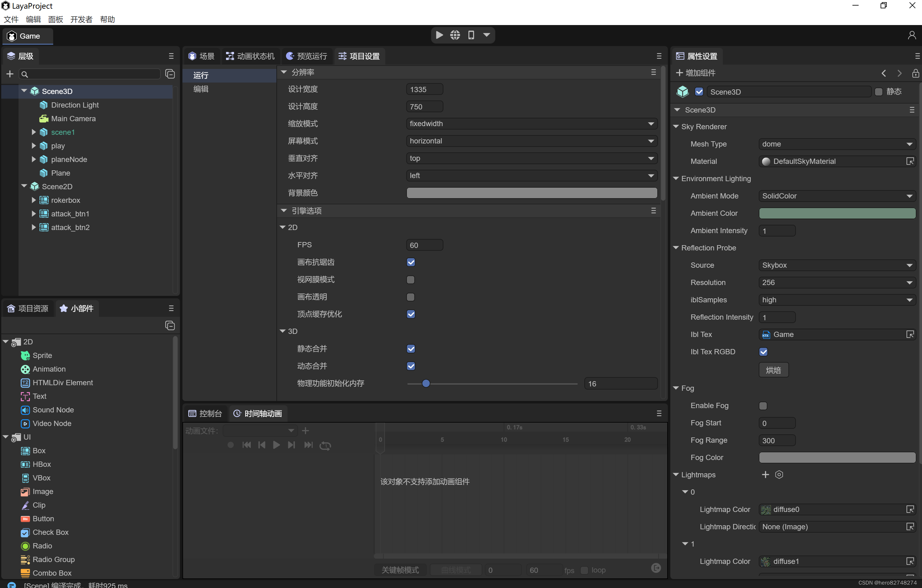Screen dimensions: 922x588
Task: Click 增加组件 button in properties panel
Action: click(698, 73)
